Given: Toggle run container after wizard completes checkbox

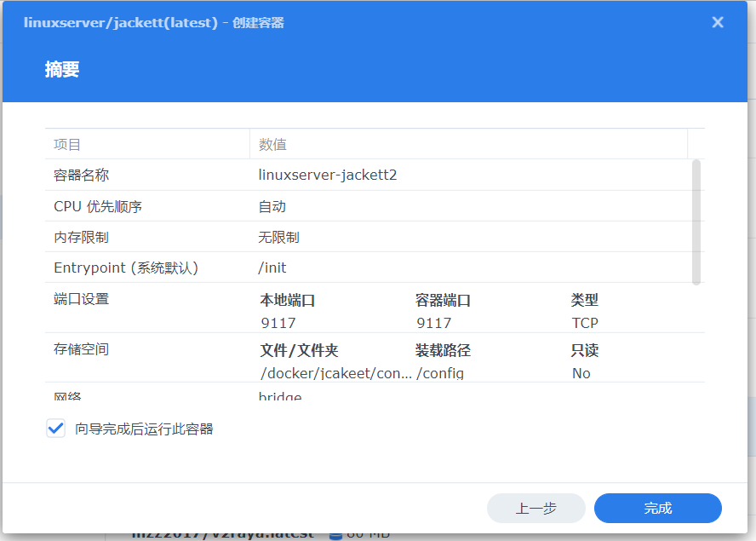Looking at the screenshot, I should pos(56,429).
